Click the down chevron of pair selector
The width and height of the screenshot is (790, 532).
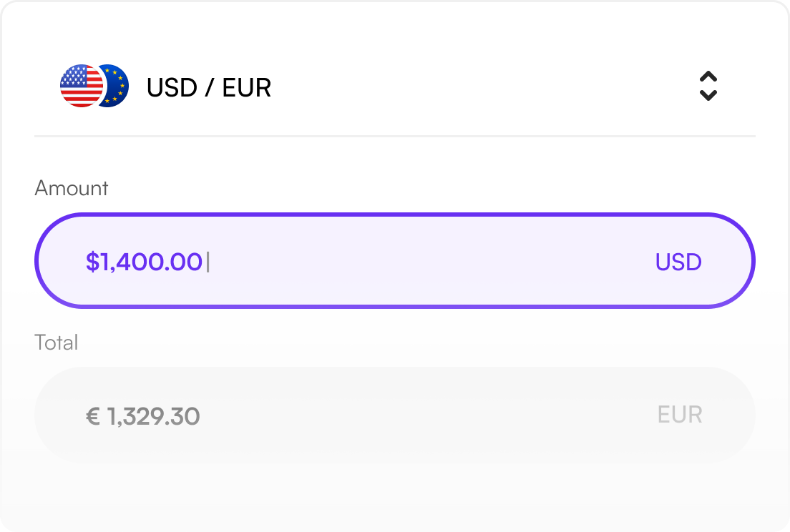708,95
